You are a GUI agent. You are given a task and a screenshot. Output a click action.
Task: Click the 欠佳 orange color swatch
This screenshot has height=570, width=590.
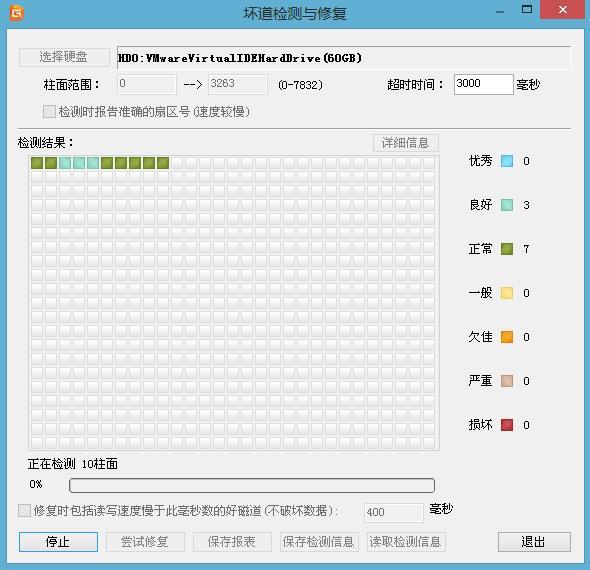click(x=506, y=337)
